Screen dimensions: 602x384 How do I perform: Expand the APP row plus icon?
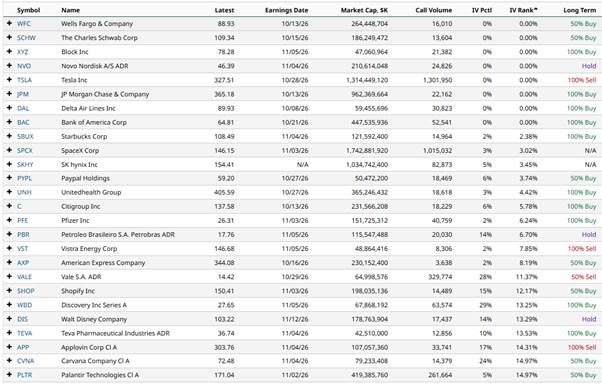click(9, 347)
